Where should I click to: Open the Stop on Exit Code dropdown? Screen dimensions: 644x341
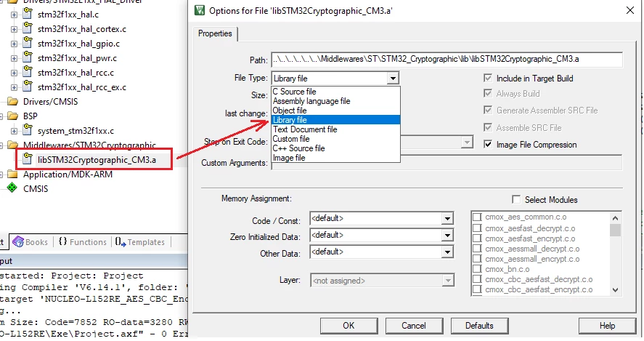(x=467, y=143)
